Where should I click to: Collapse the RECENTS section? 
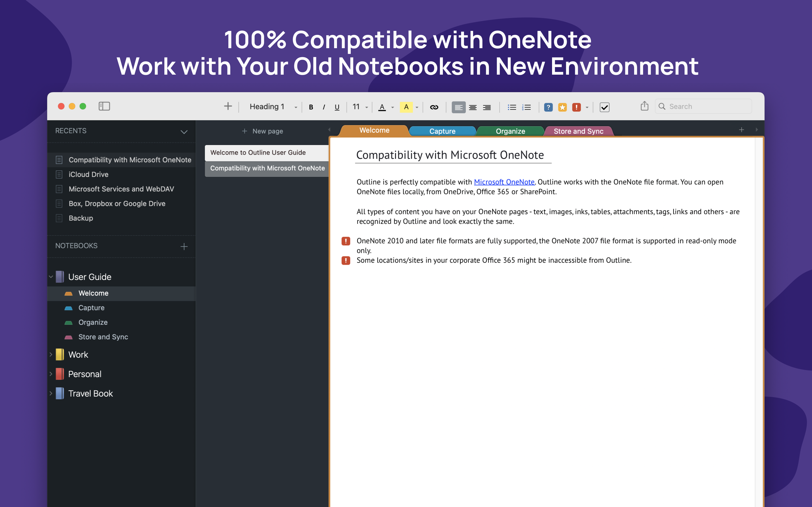tap(184, 132)
